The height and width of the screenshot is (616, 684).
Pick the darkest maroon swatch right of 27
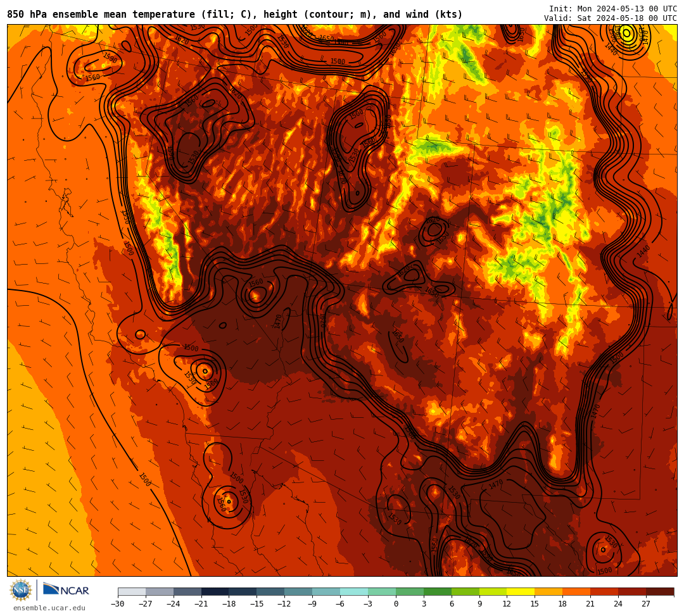coord(660,591)
